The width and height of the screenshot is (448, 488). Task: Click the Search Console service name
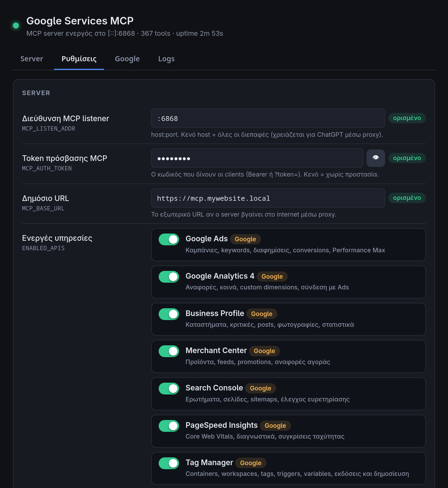(x=214, y=388)
